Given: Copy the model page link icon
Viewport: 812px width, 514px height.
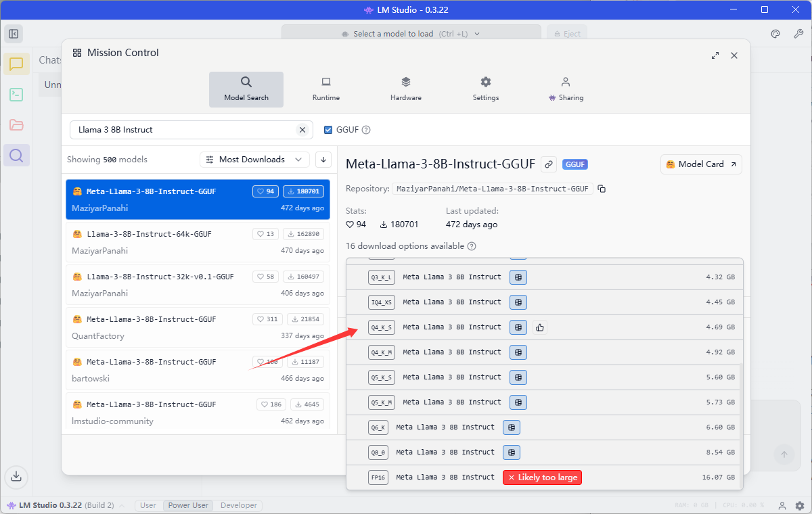Looking at the screenshot, I should point(549,164).
